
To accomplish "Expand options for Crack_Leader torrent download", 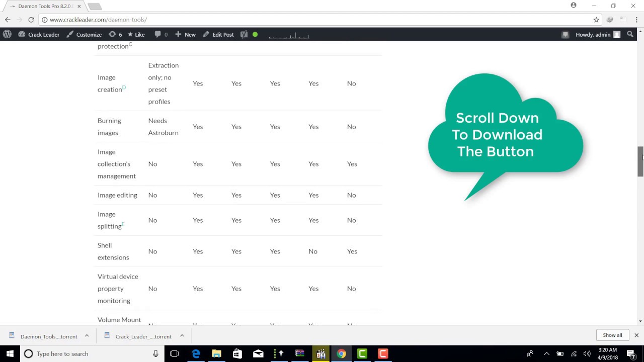I will (x=182, y=336).
